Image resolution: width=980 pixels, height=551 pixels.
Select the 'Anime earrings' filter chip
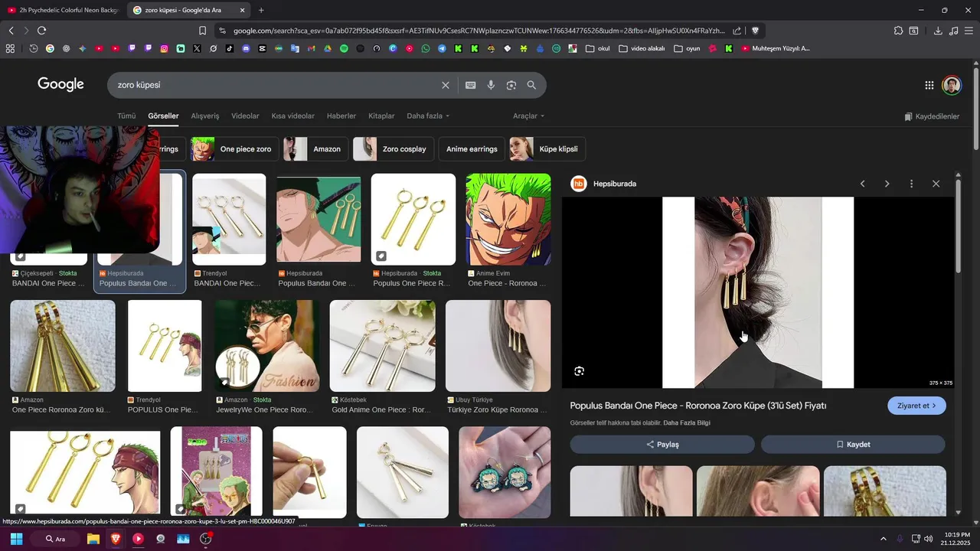472,148
